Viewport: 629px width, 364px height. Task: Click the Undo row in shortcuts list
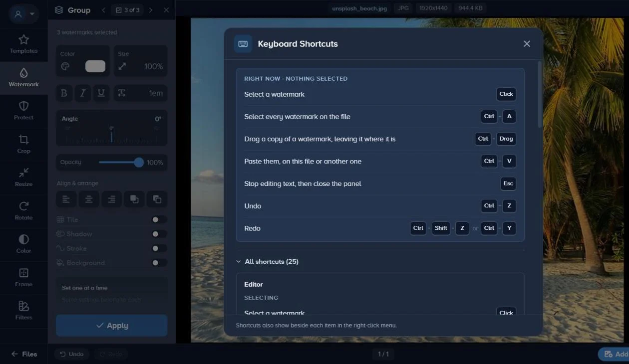pos(380,206)
